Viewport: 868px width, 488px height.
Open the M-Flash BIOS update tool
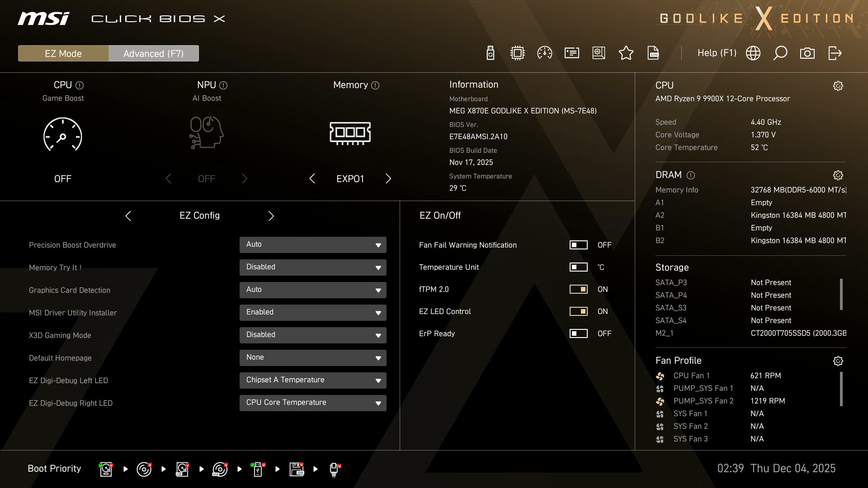click(490, 53)
